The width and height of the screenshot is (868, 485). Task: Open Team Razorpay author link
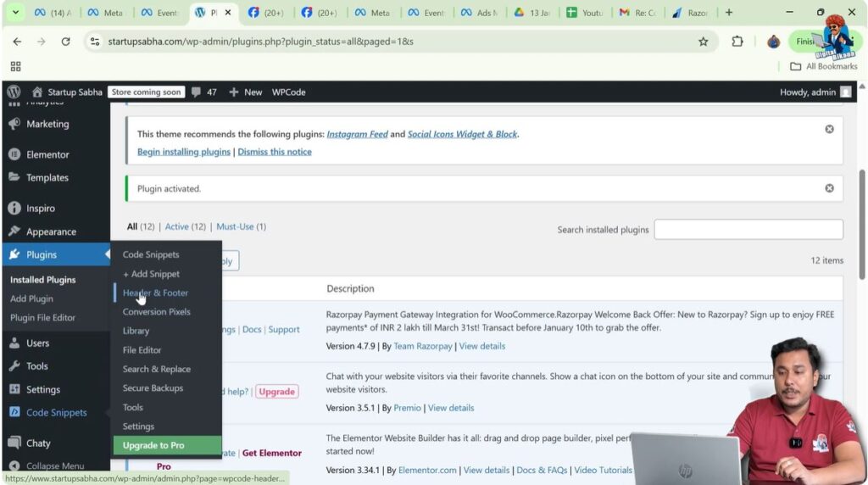(423, 346)
